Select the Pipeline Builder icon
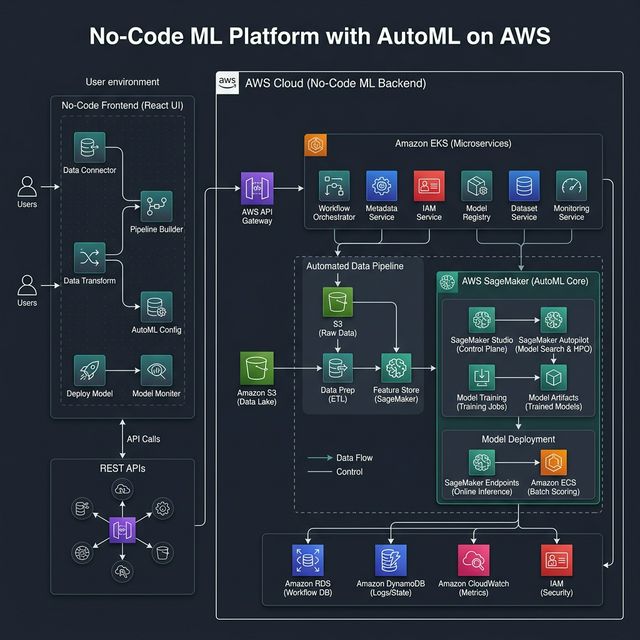This screenshot has width=640, height=640. [x=156, y=207]
